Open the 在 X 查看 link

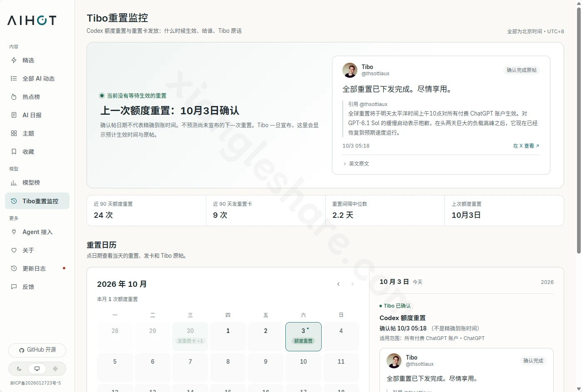click(x=526, y=146)
